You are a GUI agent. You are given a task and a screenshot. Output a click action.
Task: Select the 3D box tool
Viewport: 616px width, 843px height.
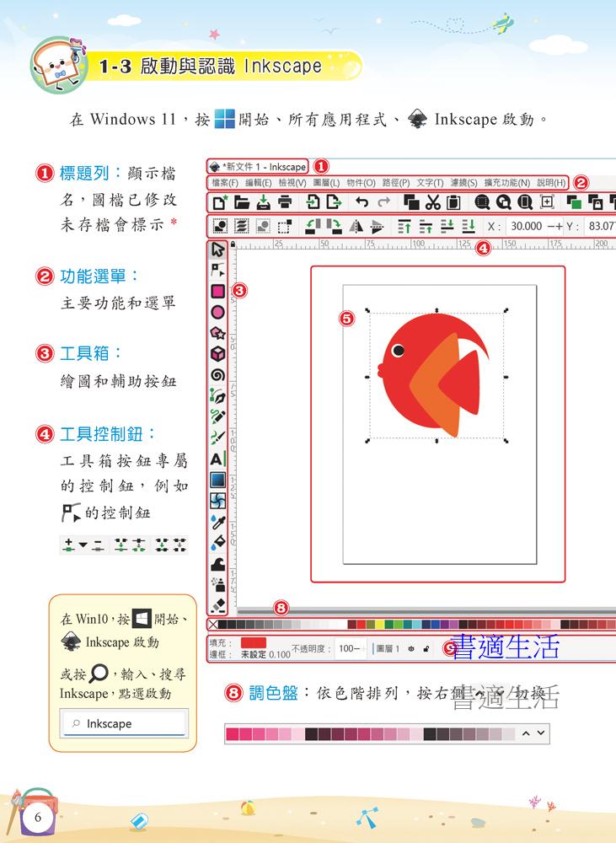coord(217,354)
